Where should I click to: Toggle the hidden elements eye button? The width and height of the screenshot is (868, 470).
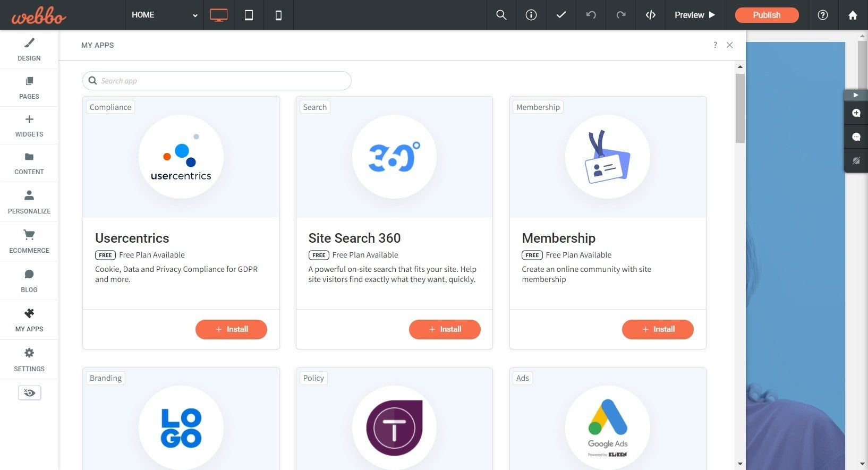(29, 393)
